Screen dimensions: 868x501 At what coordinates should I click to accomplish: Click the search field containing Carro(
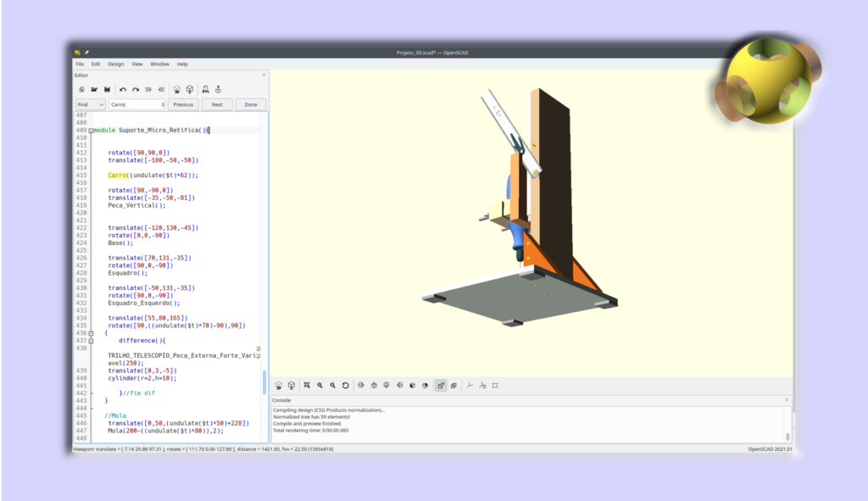(x=136, y=104)
